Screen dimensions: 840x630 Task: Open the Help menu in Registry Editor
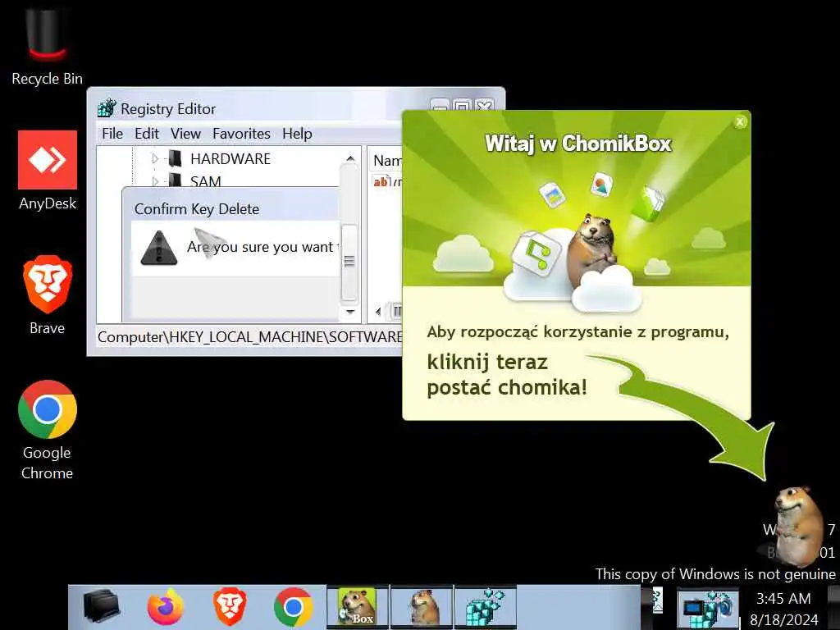[x=297, y=134]
